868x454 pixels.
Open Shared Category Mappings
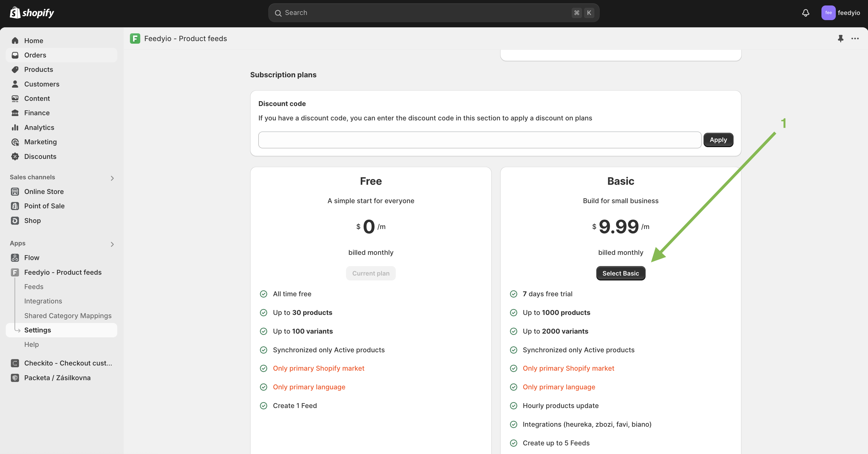(68, 316)
